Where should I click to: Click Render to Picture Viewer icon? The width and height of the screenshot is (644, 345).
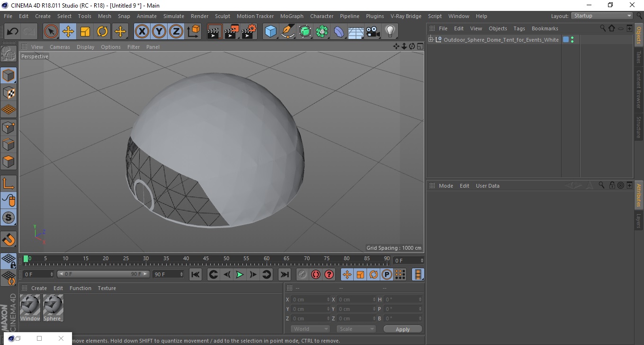(x=232, y=32)
